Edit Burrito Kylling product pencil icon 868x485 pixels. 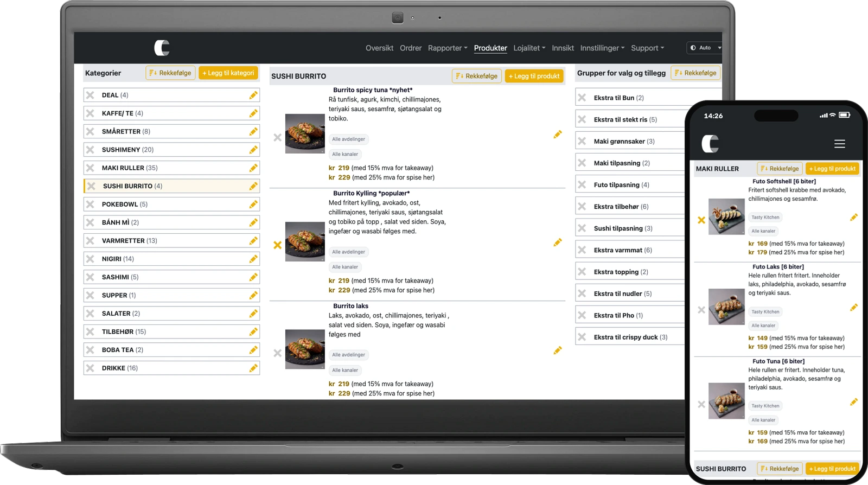[558, 242]
